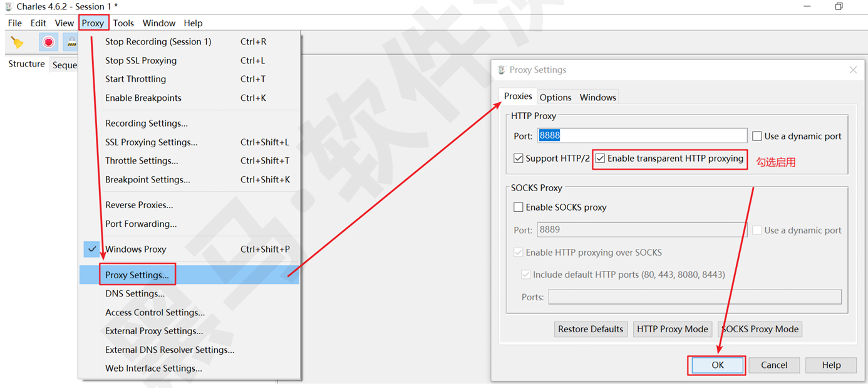Close the Proxy Settings dialog
Image resolution: width=868 pixels, height=388 pixels.
(852, 70)
